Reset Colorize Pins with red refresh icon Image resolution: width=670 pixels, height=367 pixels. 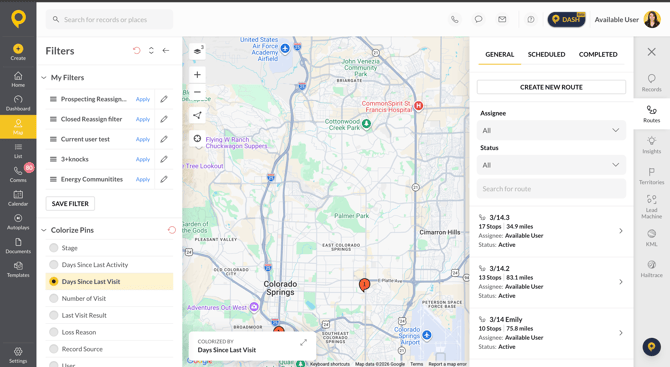coord(172,230)
